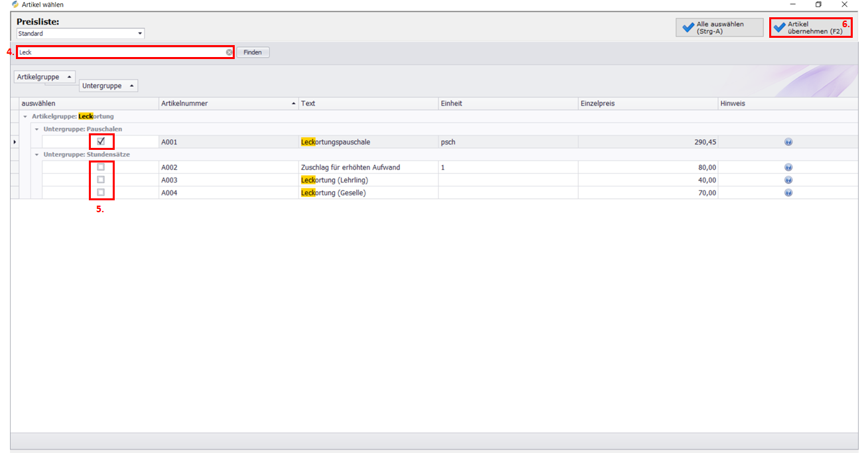Collapse the Untergruppe Stundensätze group
The width and height of the screenshot is (868, 453).
[37, 155]
